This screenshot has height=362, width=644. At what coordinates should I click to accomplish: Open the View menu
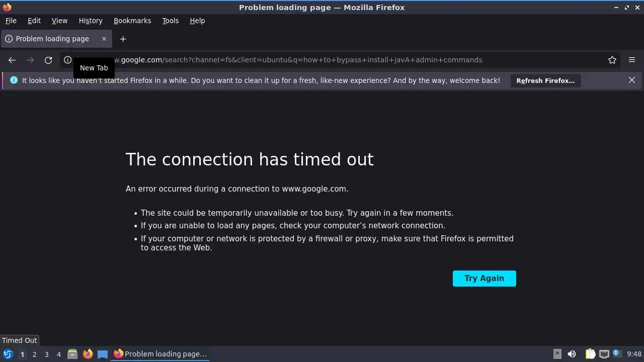(59, 21)
